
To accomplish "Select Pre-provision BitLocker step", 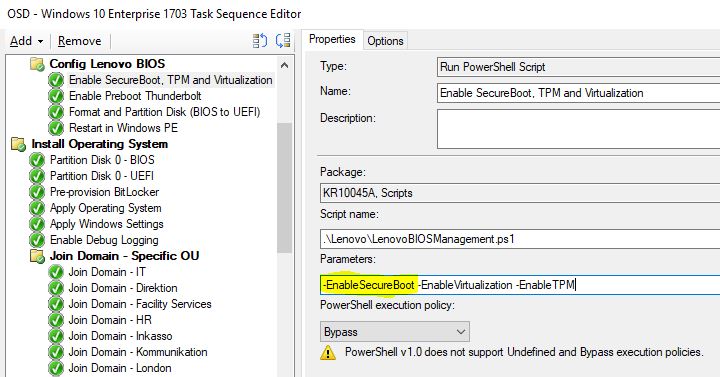I will click(104, 192).
